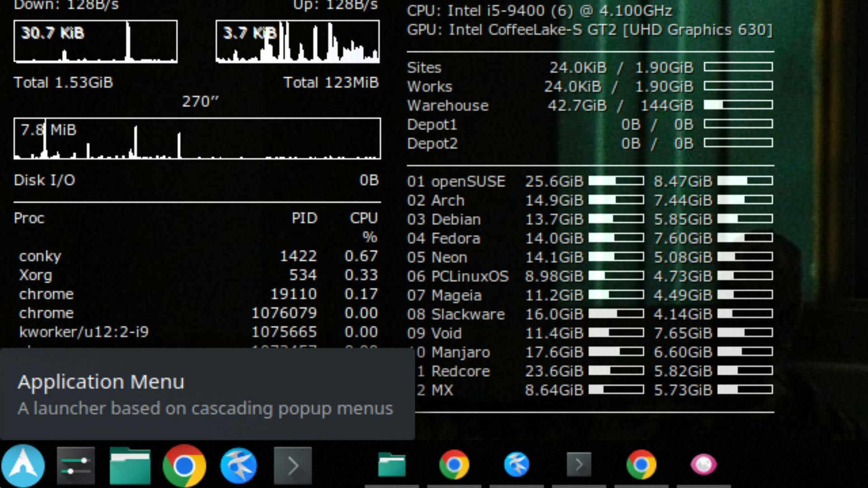The image size is (868, 488).
Task: Open the Arch Application Menu launcher
Action: coord(23,465)
